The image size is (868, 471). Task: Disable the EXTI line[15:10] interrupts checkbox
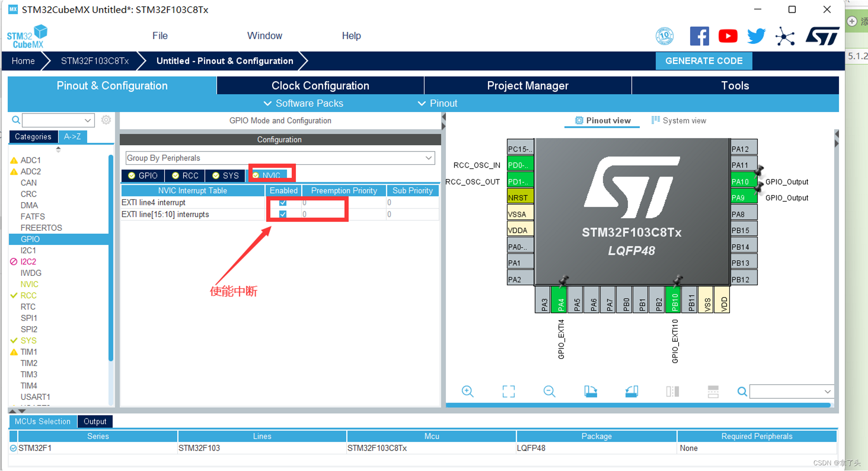pyautogui.click(x=282, y=214)
